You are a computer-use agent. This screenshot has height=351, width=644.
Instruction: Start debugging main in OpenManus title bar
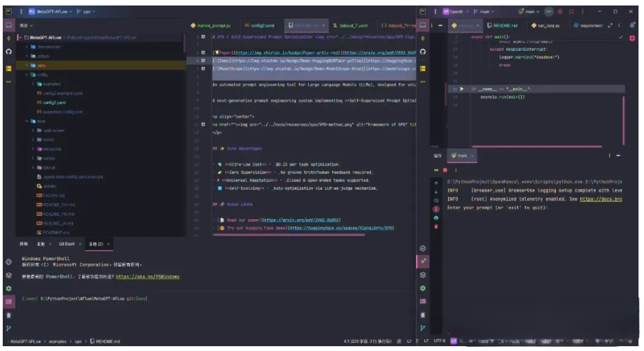tap(560, 12)
